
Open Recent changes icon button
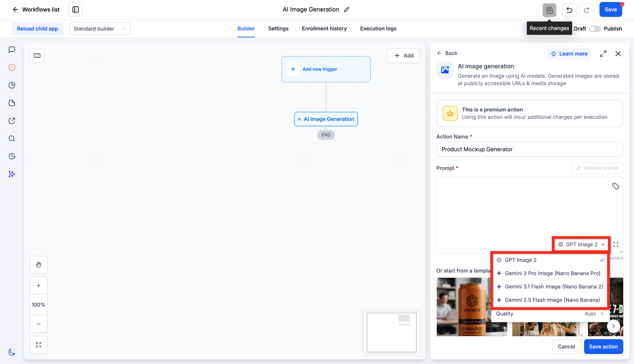pos(549,10)
